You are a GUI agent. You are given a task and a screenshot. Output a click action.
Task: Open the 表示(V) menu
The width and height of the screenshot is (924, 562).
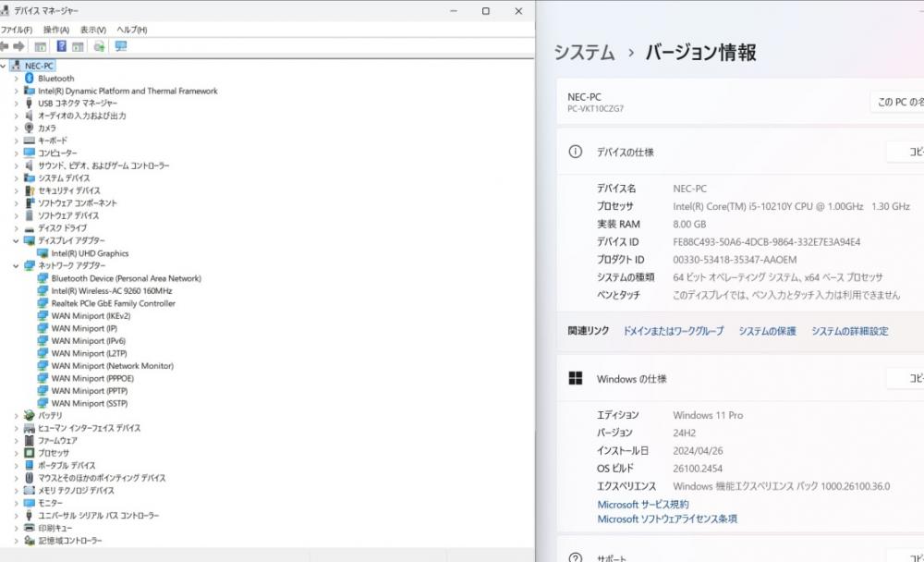[x=93, y=30]
